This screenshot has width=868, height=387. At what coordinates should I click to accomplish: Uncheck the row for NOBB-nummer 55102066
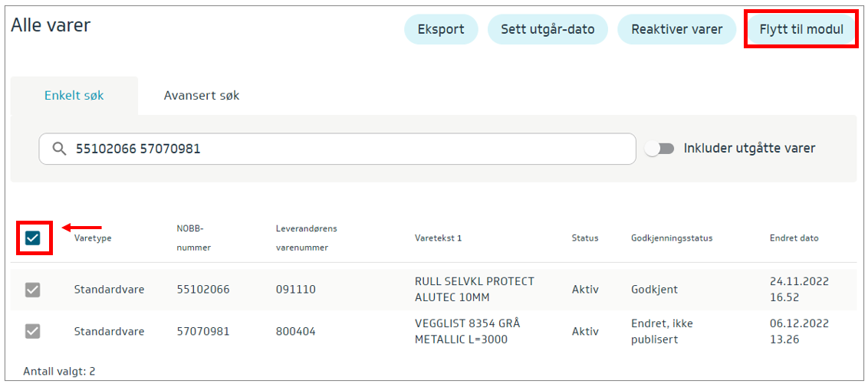pyautogui.click(x=32, y=290)
